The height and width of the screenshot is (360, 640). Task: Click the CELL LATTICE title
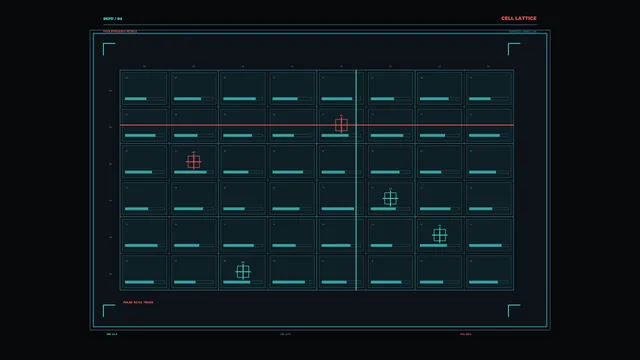(519, 18)
